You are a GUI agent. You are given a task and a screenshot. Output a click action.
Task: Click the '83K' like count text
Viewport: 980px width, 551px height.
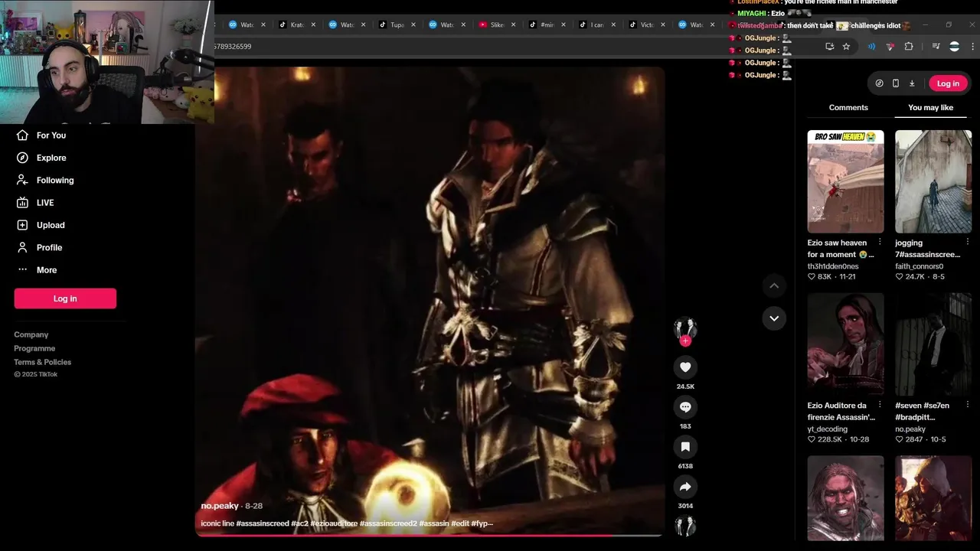tap(825, 277)
